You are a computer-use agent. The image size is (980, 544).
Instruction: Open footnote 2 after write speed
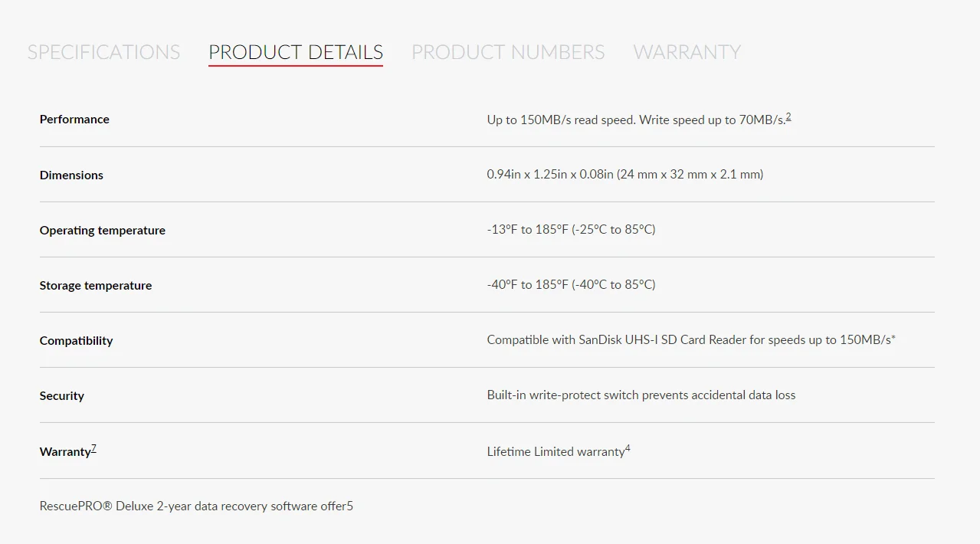[788, 117]
